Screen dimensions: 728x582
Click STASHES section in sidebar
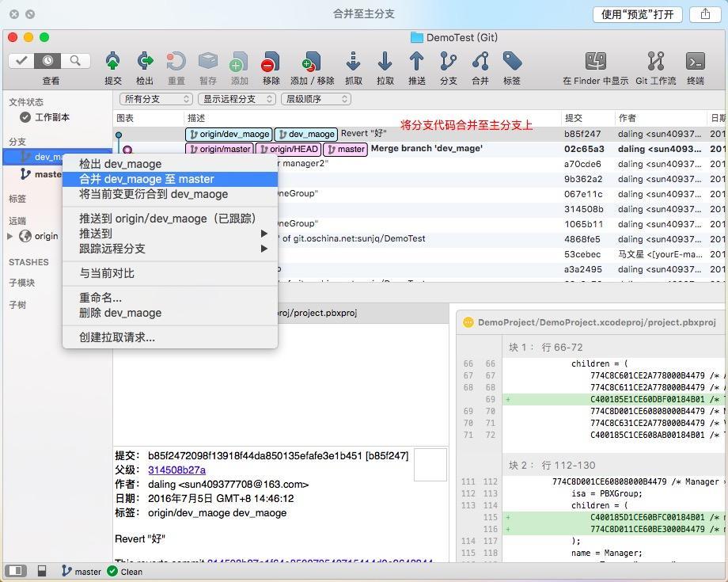point(28,262)
